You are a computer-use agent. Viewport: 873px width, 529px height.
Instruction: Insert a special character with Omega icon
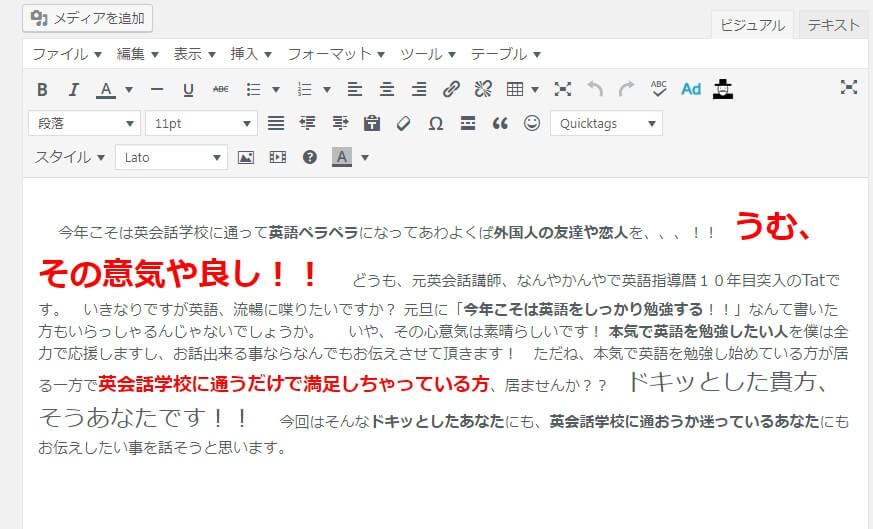435,123
